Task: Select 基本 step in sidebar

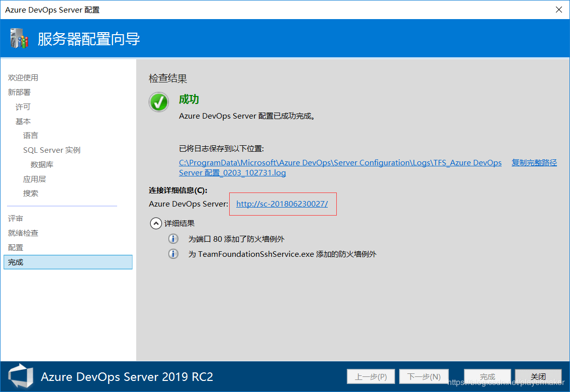Action: click(x=23, y=121)
